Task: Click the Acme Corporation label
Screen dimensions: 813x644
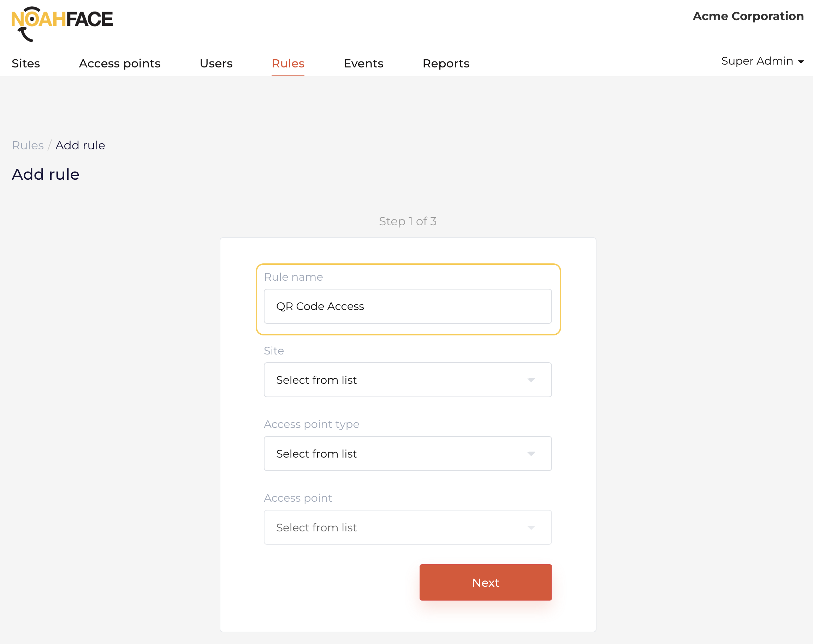Action: 748,16
